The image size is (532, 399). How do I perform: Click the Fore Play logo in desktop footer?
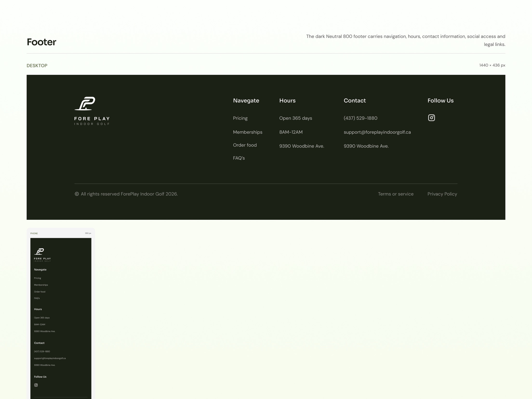(x=92, y=111)
